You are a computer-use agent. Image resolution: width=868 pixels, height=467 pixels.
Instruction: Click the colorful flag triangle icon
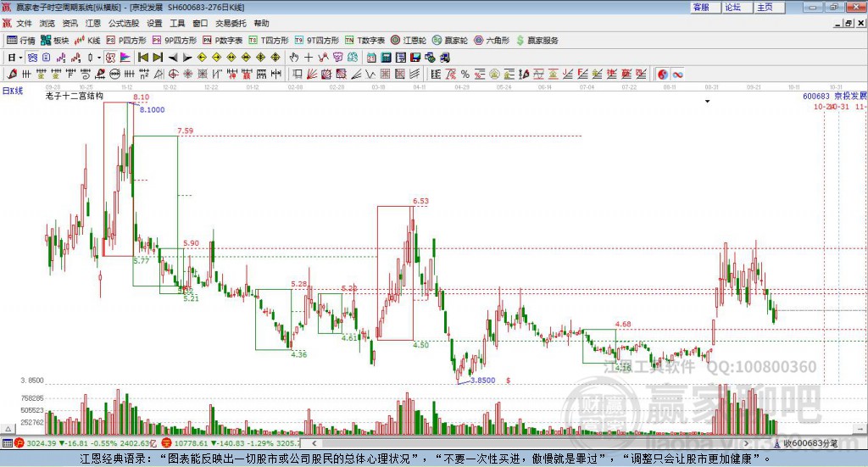click(125, 58)
